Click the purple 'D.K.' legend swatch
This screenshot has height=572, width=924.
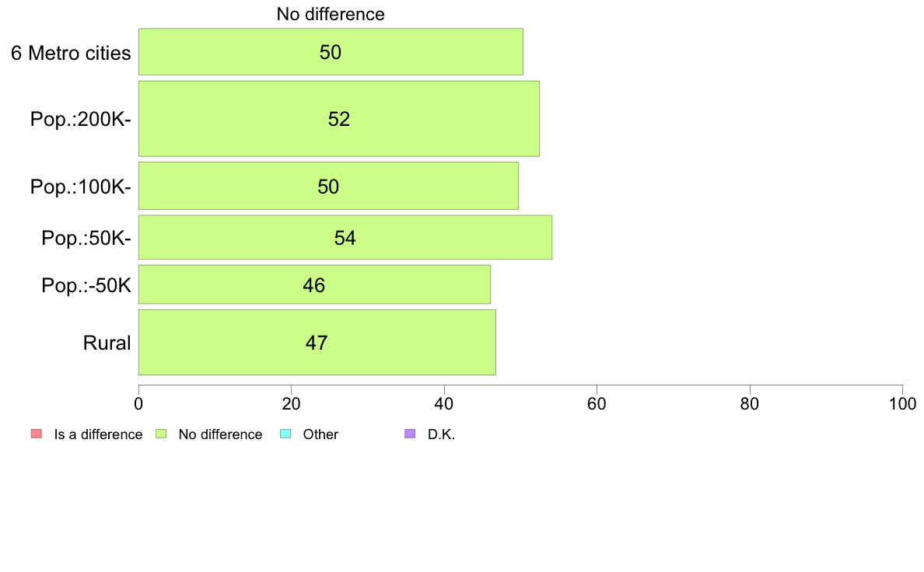410,434
